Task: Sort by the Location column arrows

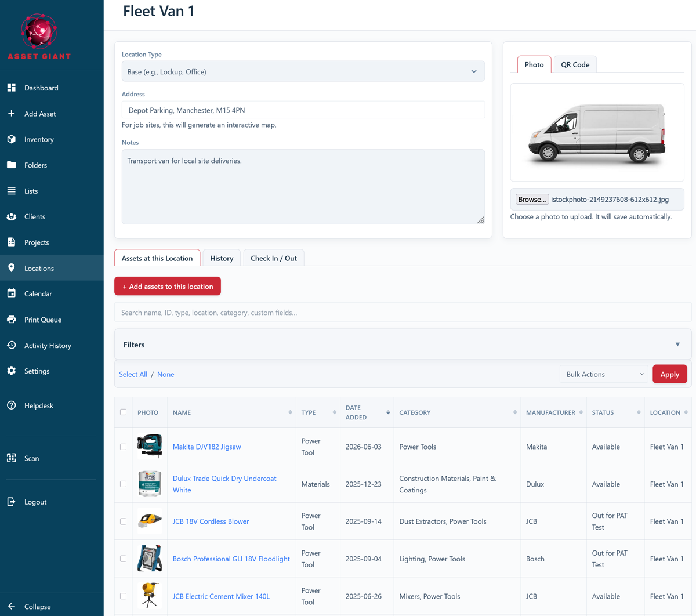Action: pos(686,412)
